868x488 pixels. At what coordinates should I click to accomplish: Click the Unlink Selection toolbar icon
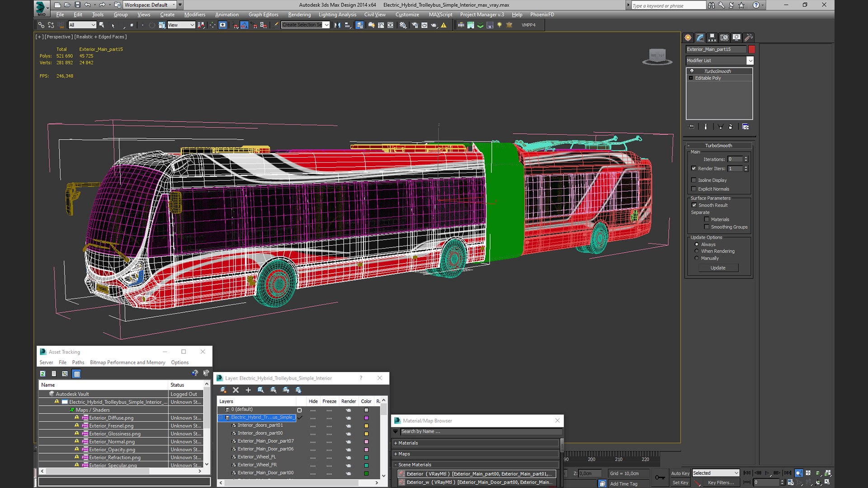[x=51, y=25]
